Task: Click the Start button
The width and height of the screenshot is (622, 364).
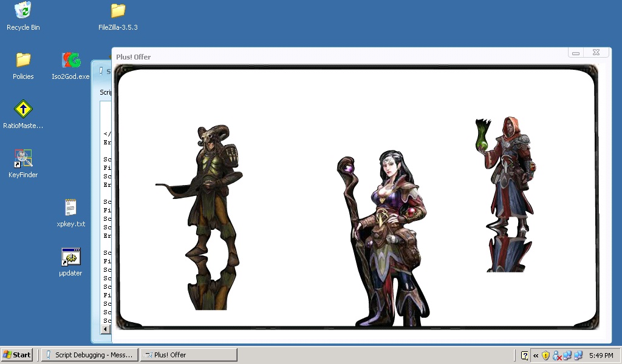Action: 17,355
